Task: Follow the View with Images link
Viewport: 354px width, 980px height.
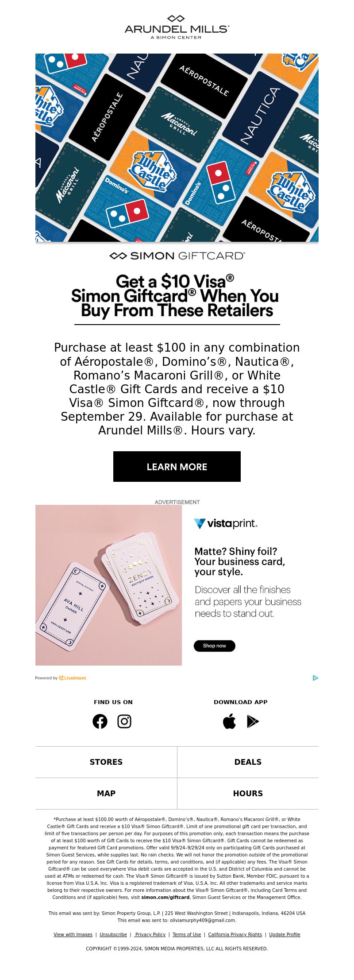Action: pos(73,934)
